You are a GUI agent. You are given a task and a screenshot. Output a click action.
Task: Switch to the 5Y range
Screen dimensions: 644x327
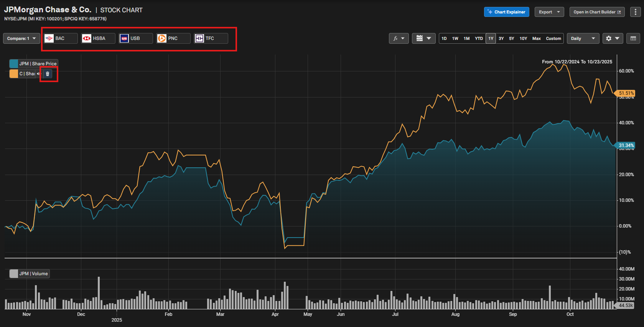pos(512,38)
